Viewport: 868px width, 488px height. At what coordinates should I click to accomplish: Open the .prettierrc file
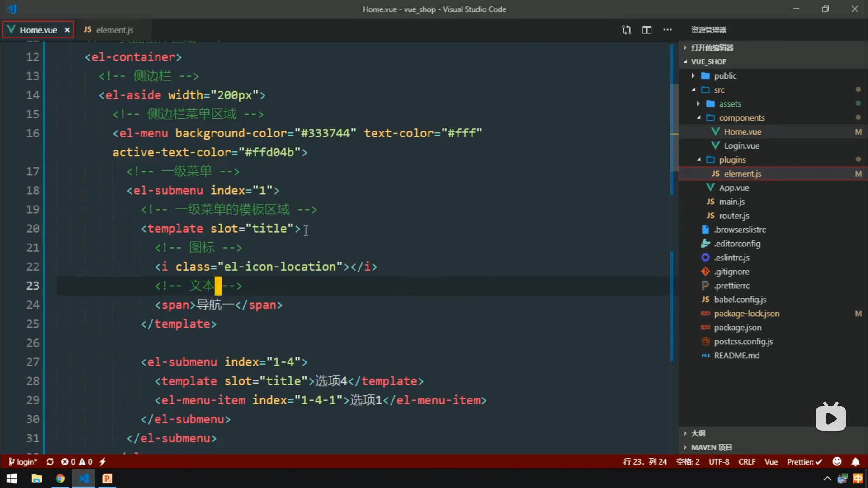click(773, 286)
